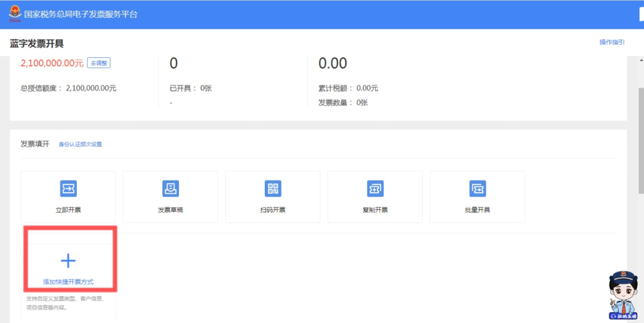Open the 批量开具 batch issue icon
The height and width of the screenshot is (323, 644).
477,188
